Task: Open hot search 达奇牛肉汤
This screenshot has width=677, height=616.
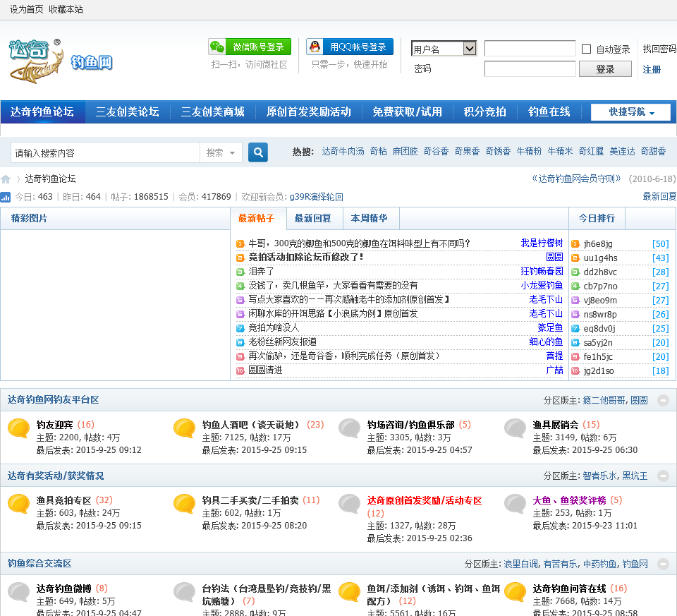Action: 343,152
